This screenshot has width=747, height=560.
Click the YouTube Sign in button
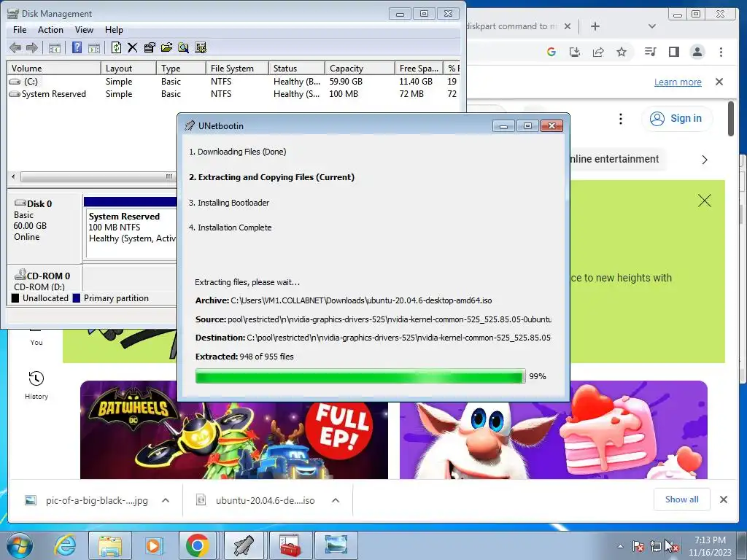click(677, 118)
